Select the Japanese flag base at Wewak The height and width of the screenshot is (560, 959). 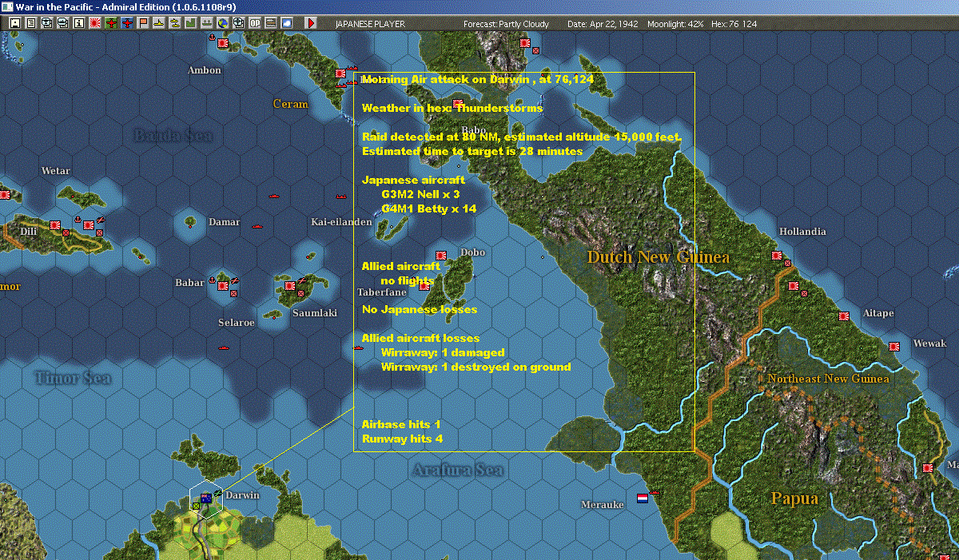tap(894, 347)
